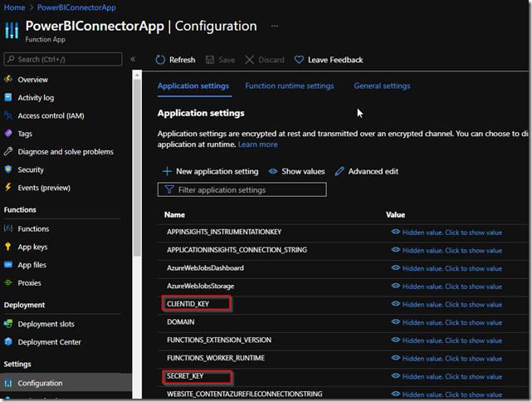
Task: Focus the sidebar Search (Ctrl+/) box
Action: point(63,59)
